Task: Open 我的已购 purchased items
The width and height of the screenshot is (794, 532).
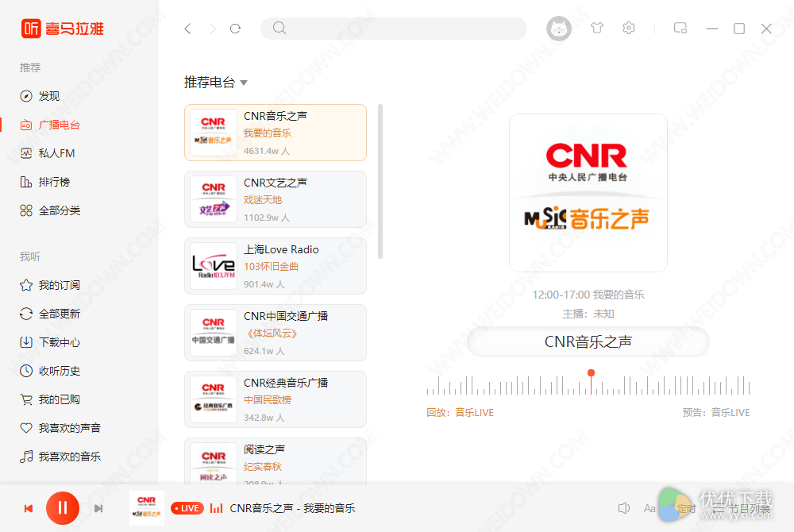Action: coord(49,399)
